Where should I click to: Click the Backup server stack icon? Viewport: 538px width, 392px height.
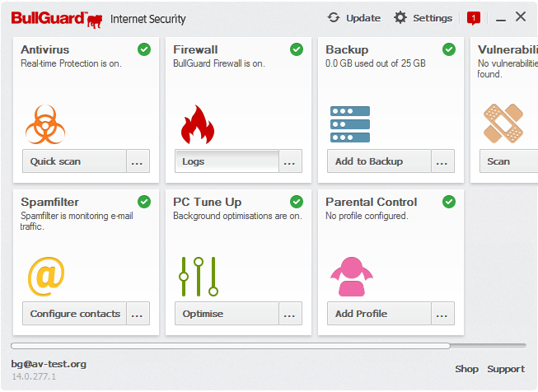click(350, 124)
